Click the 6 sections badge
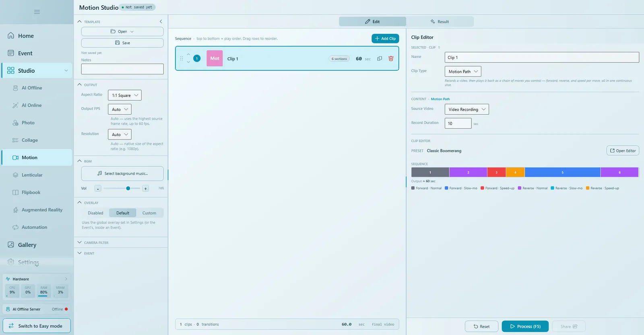 (x=339, y=59)
